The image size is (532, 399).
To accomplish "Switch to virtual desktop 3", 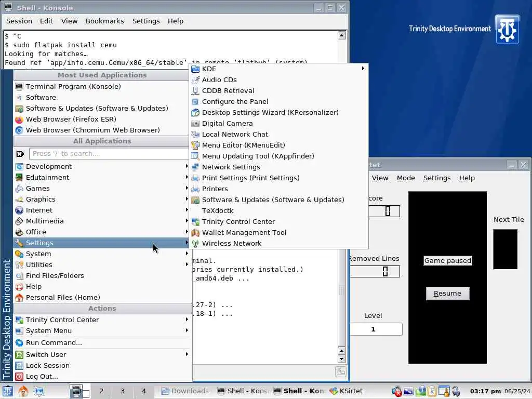I will 123,391.
